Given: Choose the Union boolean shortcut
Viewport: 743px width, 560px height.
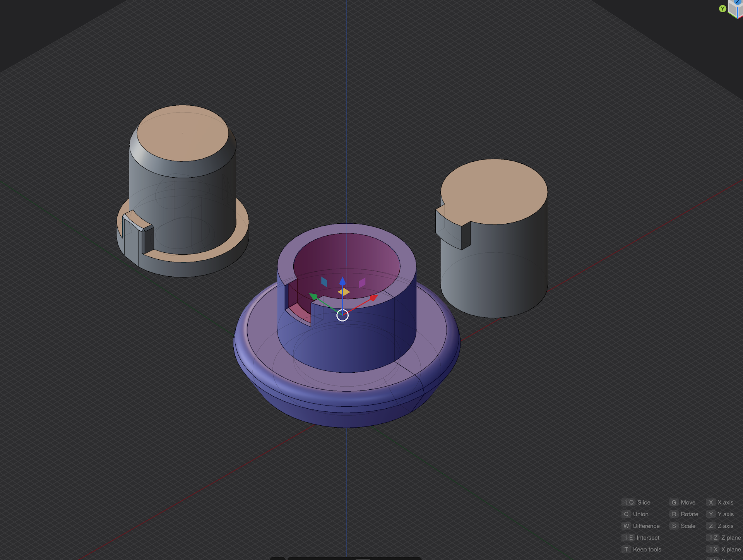Looking at the screenshot, I should click(636, 514).
